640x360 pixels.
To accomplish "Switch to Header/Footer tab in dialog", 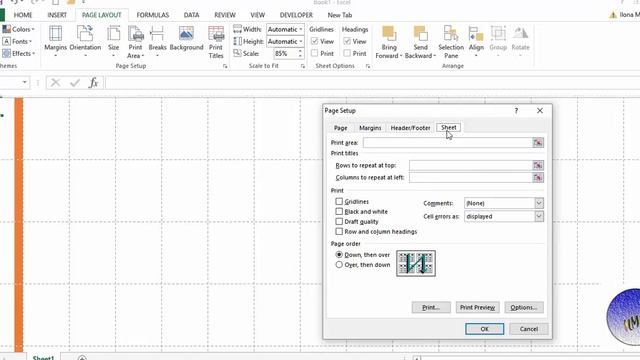I will click(410, 128).
